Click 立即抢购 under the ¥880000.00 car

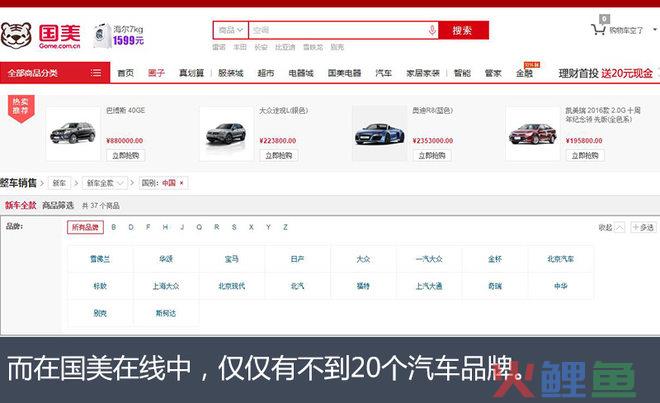(x=125, y=155)
